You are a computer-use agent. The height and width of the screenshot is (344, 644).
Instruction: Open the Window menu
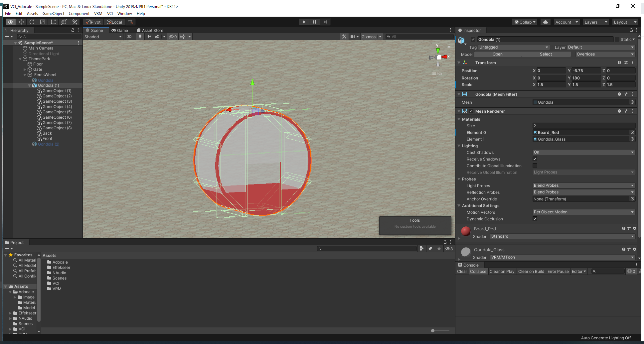[124, 14]
